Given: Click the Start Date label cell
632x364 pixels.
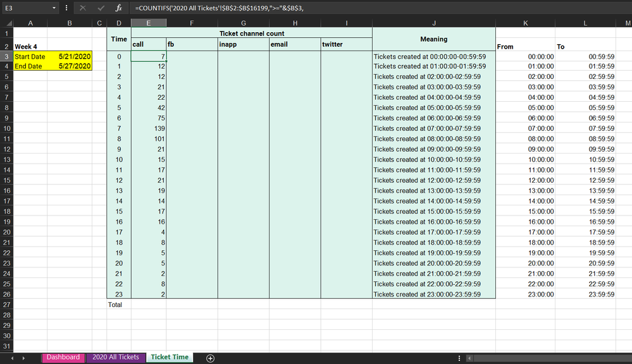Looking at the screenshot, I should 30,56.
